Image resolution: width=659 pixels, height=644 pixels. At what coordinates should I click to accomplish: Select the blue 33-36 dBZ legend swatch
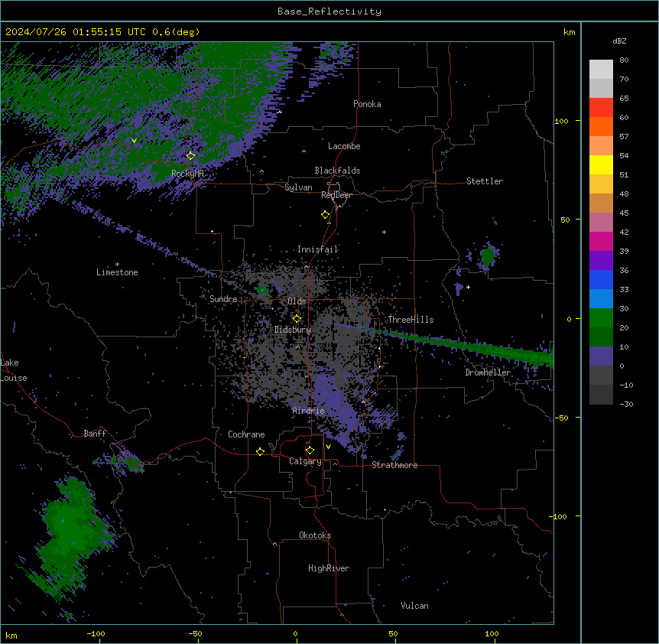coord(601,279)
